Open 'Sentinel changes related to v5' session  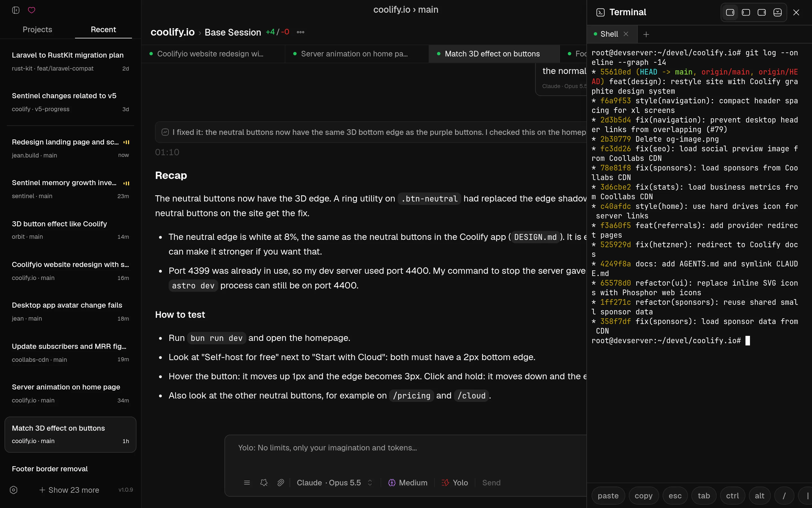tap(70, 102)
